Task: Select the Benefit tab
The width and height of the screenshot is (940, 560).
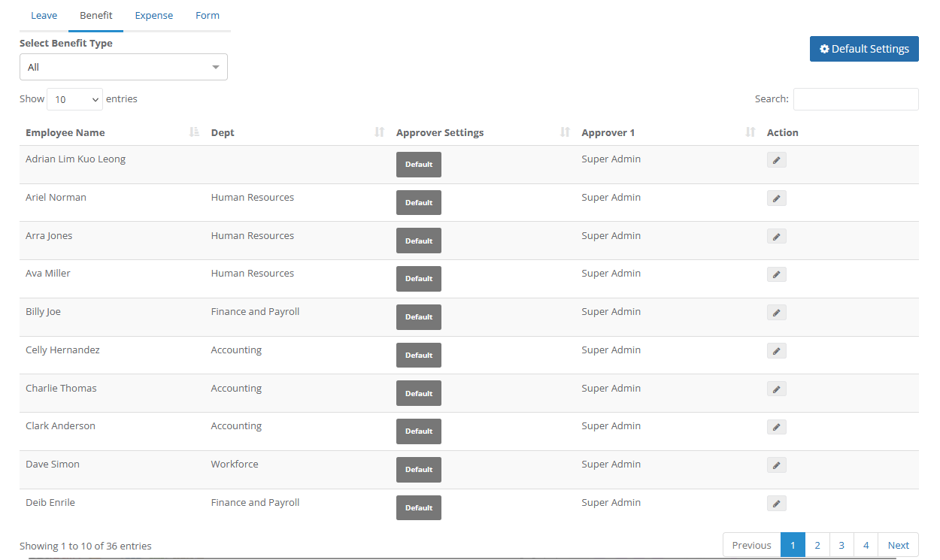Action: click(x=96, y=15)
